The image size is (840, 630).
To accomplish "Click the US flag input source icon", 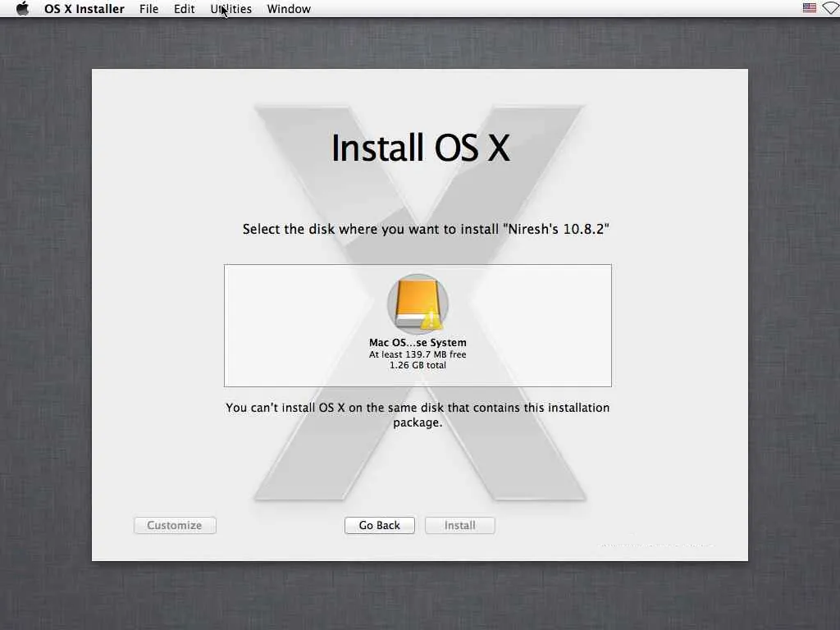I will pos(810,8).
